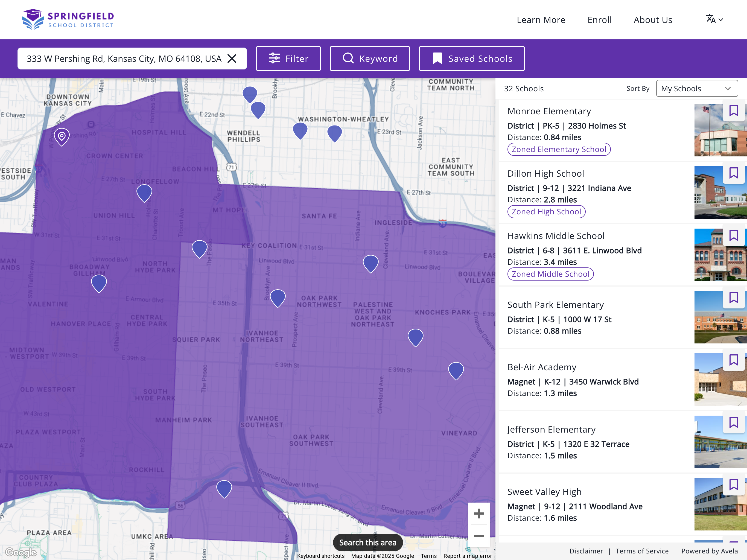Open the Learn More menu
Viewport: 747px width, 560px height.
point(541,20)
